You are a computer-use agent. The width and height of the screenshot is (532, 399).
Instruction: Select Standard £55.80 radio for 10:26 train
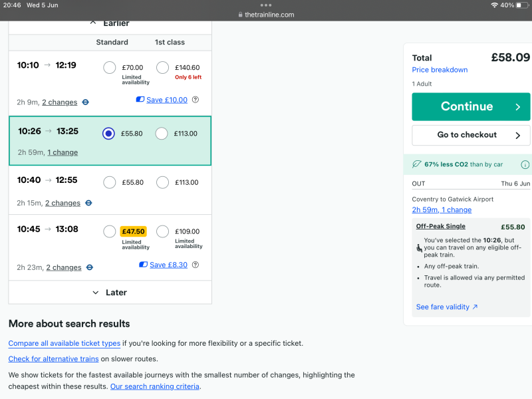pyautogui.click(x=108, y=134)
